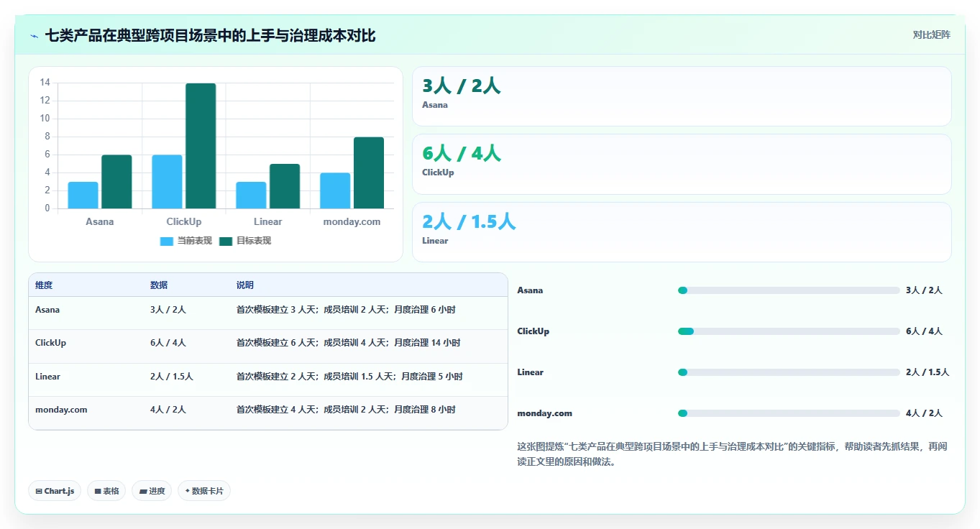Viewport: 980px width, 529px height.
Task: Click Linear's light blue current bar
Action: tap(251, 195)
